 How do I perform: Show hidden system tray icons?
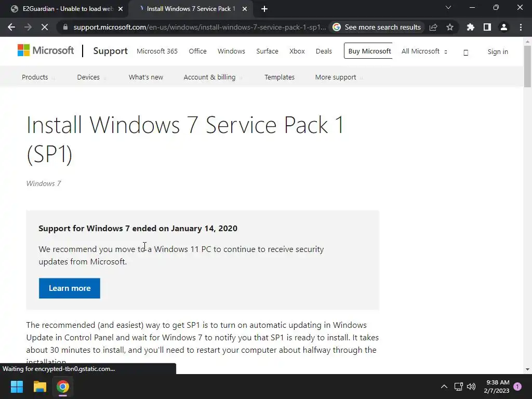coord(444,387)
